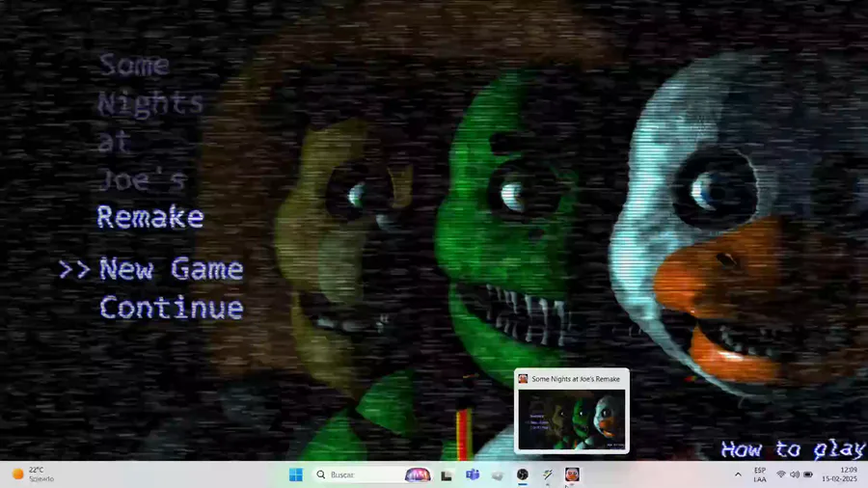Click the Some Nights at Joe's taskbar icon
868x488 pixels.
click(x=572, y=474)
